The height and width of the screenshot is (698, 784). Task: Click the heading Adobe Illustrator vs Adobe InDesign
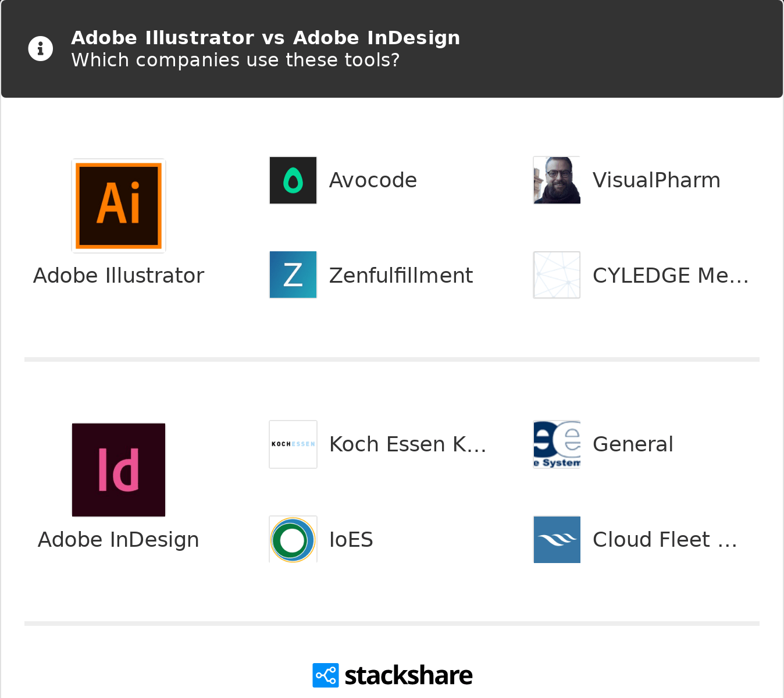click(x=265, y=37)
